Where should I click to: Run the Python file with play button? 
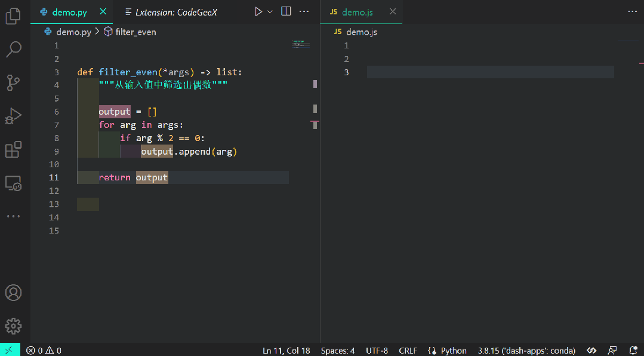[x=258, y=11]
